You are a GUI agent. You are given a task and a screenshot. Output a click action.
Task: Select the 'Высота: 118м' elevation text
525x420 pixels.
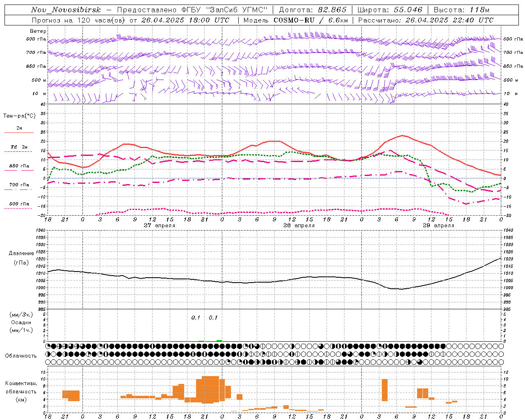coord(461,10)
